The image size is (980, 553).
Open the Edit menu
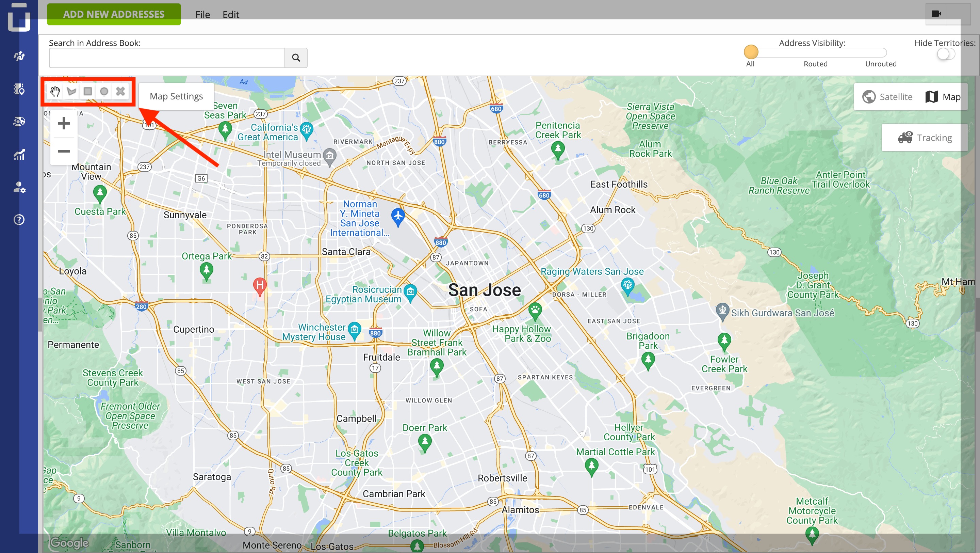[x=231, y=14]
